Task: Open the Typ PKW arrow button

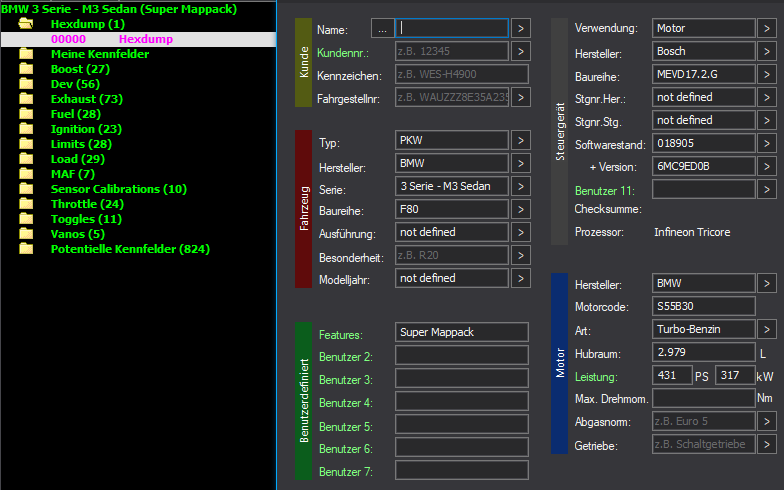Action: (520, 140)
